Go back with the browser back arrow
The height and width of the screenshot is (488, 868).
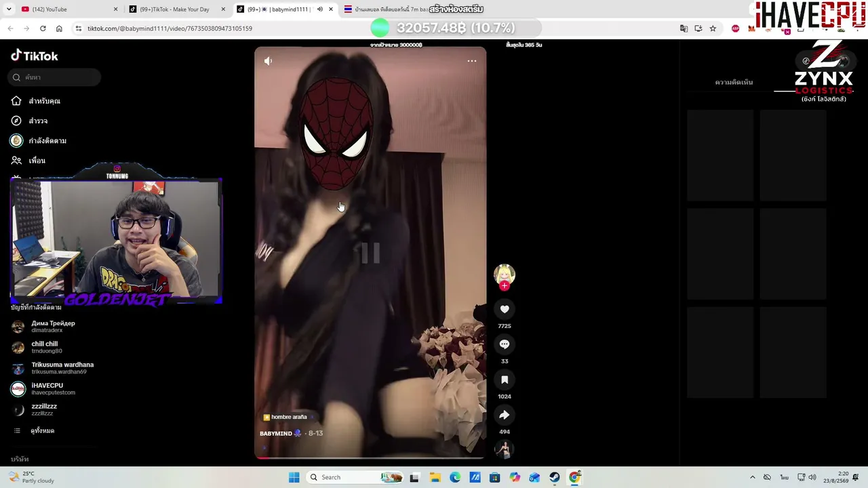coord(10,28)
